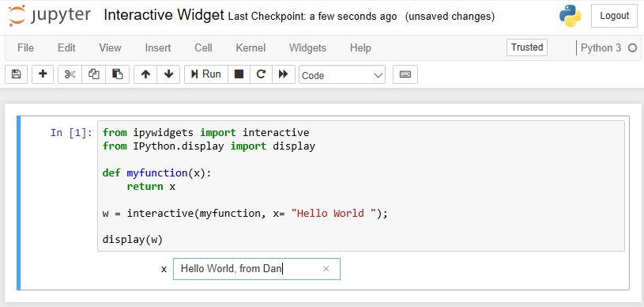This screenshot has height=307, width=644.
Task: Click the widget label x
Action: pyautogui.click(x=164, y=269)
